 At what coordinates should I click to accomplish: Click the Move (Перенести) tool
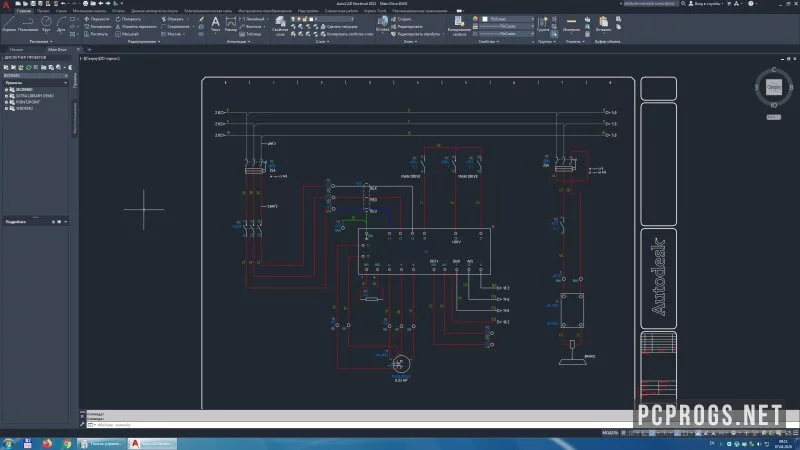tap(96, 19)
